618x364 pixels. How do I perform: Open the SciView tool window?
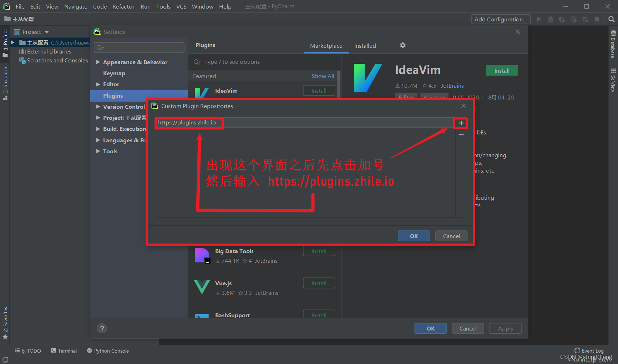613,80
